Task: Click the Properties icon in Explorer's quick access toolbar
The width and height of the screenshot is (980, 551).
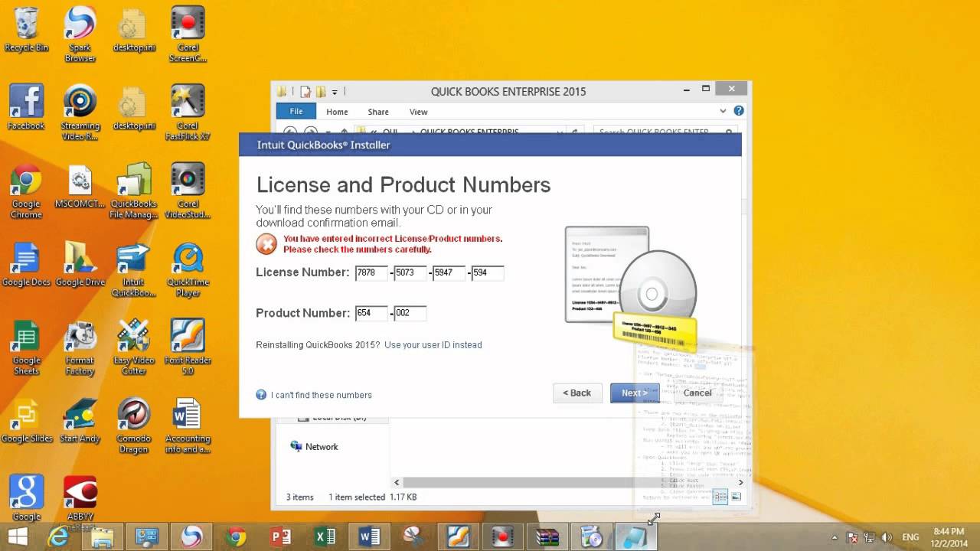Action: click(x=305, y=92)
